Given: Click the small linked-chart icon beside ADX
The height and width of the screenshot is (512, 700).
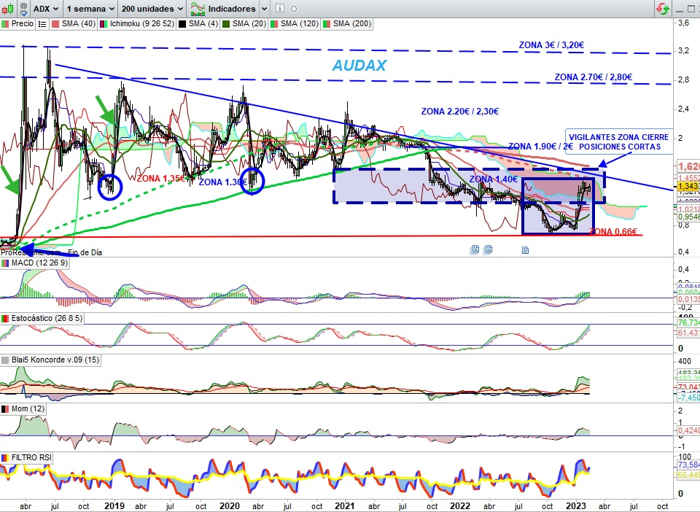Looking at the screenshot, I should tap(25, 8).
